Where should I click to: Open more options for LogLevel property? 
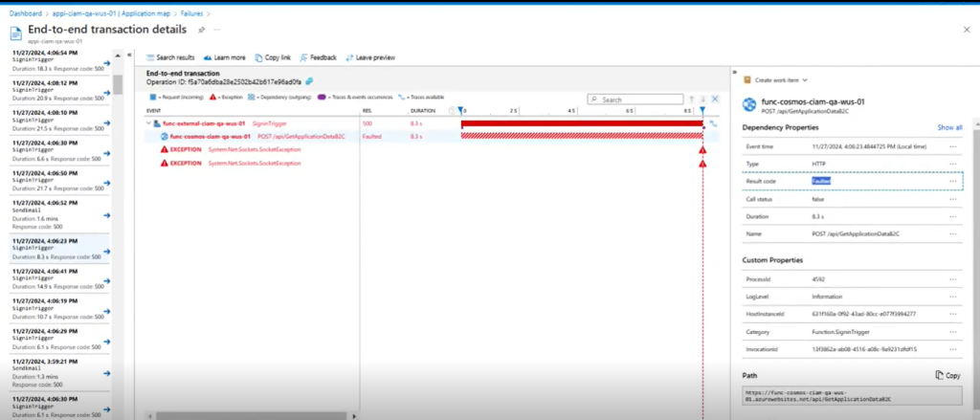click(952, 297)
